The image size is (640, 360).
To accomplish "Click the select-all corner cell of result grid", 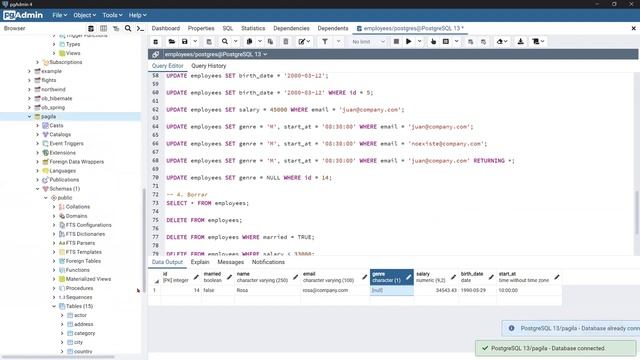I will [x=154, y=277].
